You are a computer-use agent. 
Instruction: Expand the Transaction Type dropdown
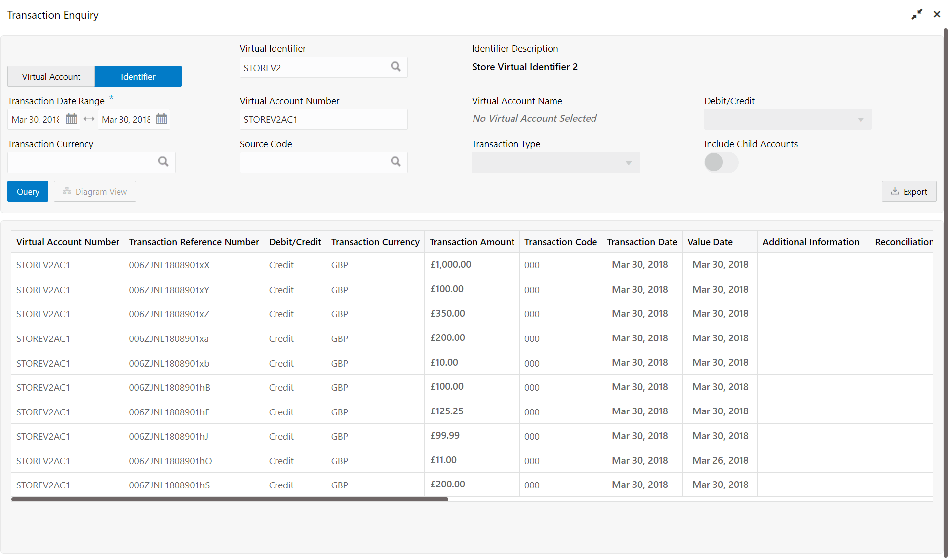tap(555, 163)
